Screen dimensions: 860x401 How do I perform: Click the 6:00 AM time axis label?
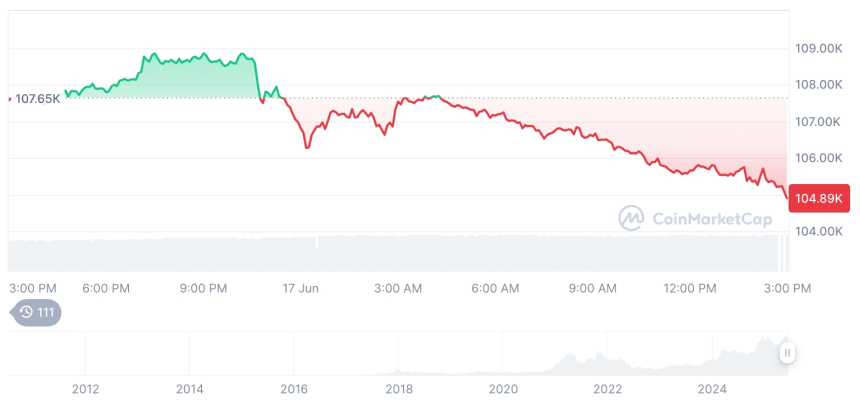click(495, 289)
